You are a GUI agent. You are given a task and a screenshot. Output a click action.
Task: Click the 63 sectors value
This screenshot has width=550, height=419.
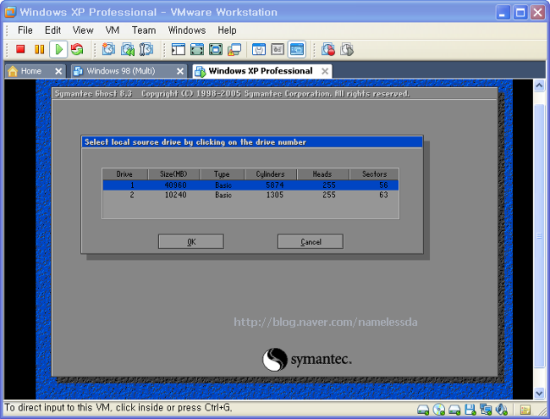coord(383,195)
